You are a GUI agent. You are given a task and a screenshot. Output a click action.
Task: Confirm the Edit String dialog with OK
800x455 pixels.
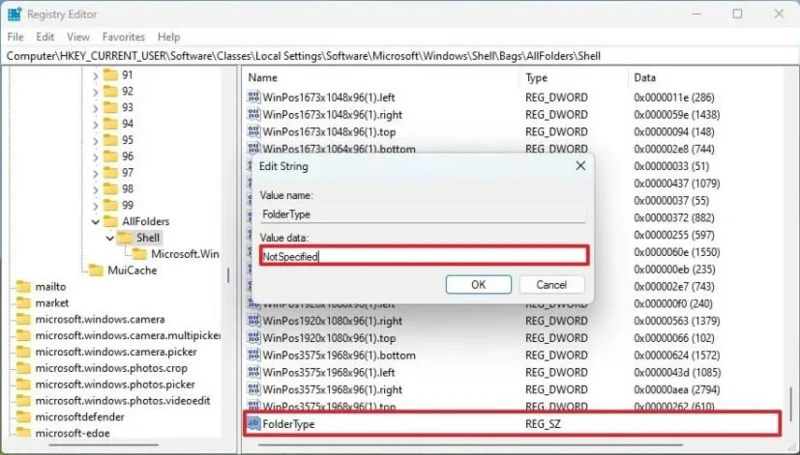tap(479, 285)
